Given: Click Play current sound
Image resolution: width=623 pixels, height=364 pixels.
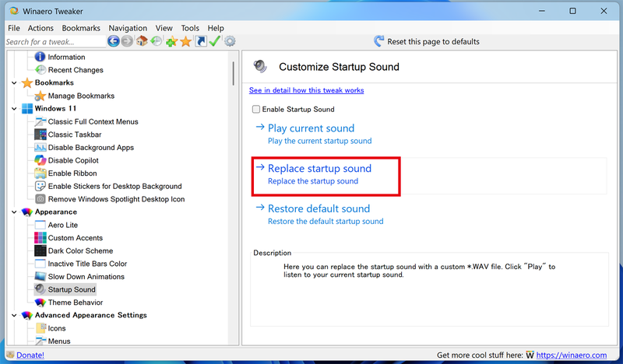Looking at the screenshot, I should (311, 128).
